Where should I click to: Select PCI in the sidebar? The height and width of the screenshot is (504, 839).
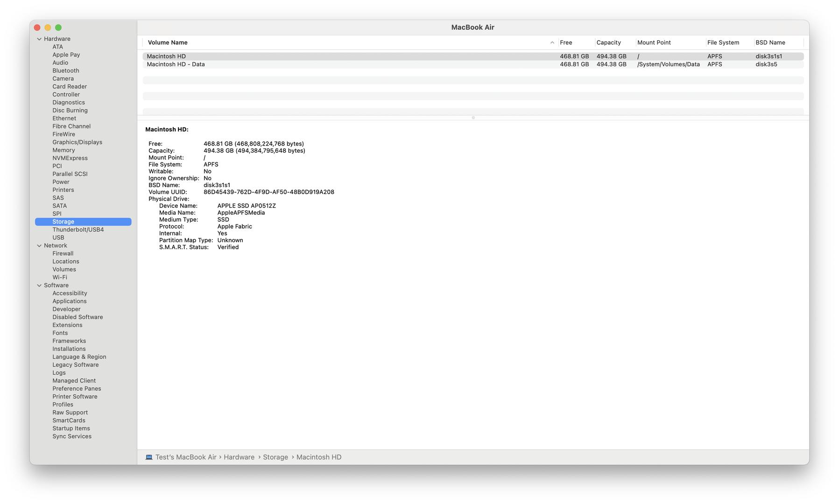point(57,166)
